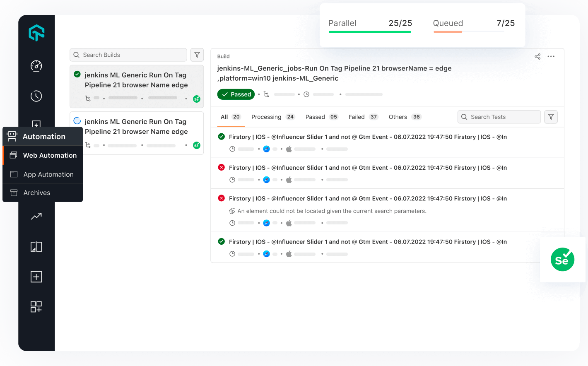Switch to the Failed tab
Image resolution: width=588 pixels, height=366 pixels.
pyautogui.click(x=363, y=117)
